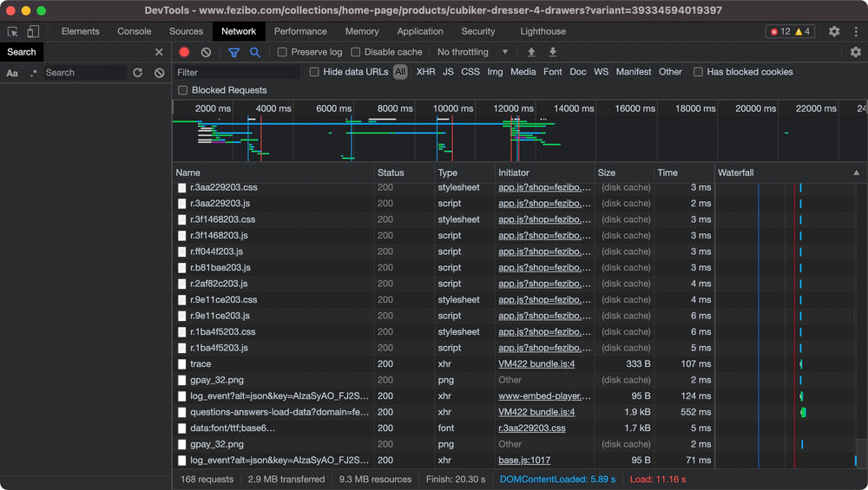
Task: Clear the network log
Action: point(206,52)
